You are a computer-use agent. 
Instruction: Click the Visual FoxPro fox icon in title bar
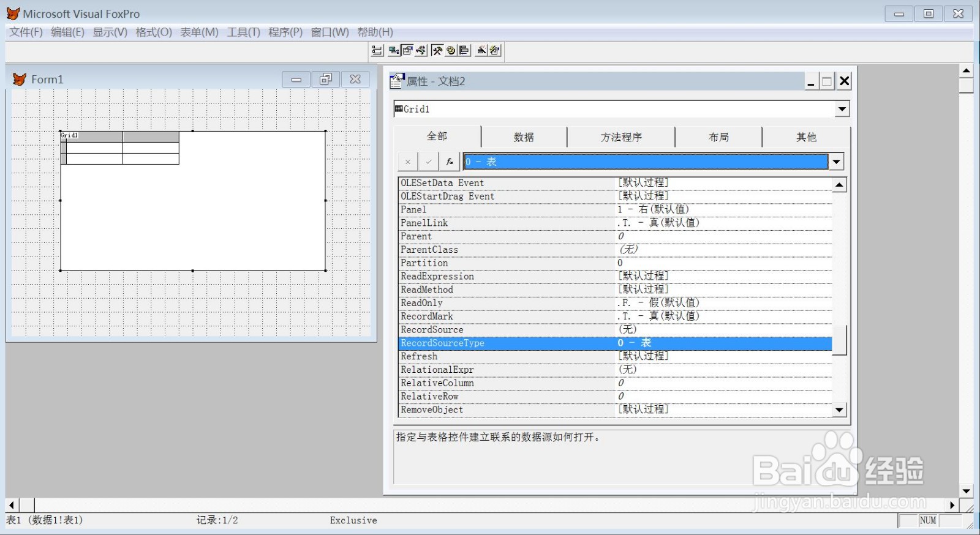[x=13, y=13]
